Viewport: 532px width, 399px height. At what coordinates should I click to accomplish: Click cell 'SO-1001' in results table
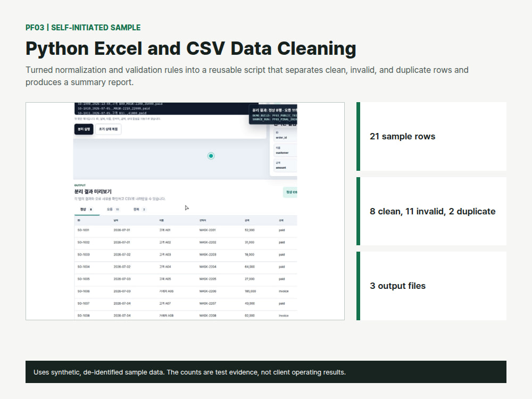[x=84, y=230]
